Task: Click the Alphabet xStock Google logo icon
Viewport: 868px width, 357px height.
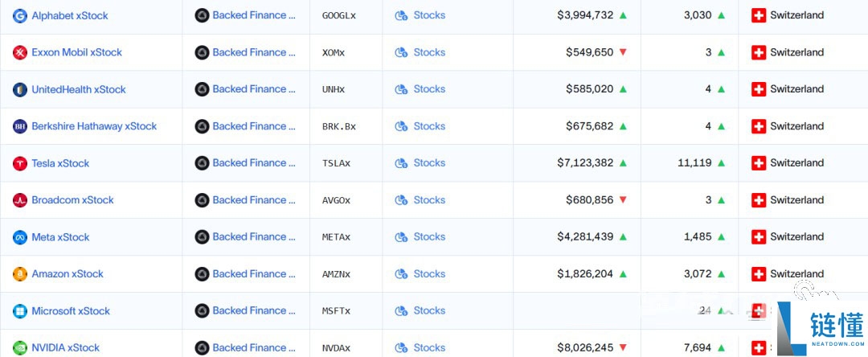Action: (20, 15)
